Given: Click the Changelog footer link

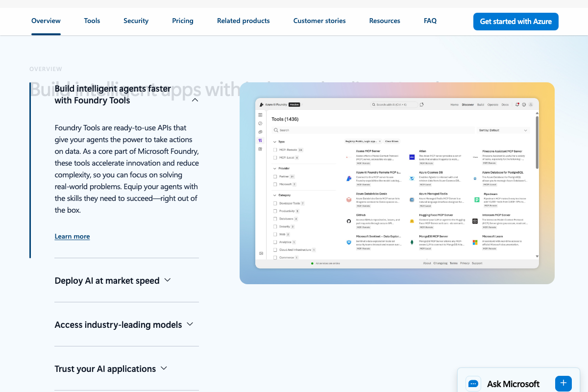Looking at the screenshot, I should point(441,263).
